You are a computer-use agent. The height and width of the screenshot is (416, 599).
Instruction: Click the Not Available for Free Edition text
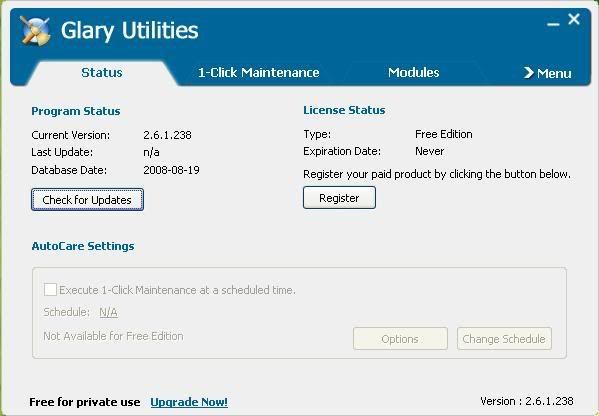[x=113, y=336]
